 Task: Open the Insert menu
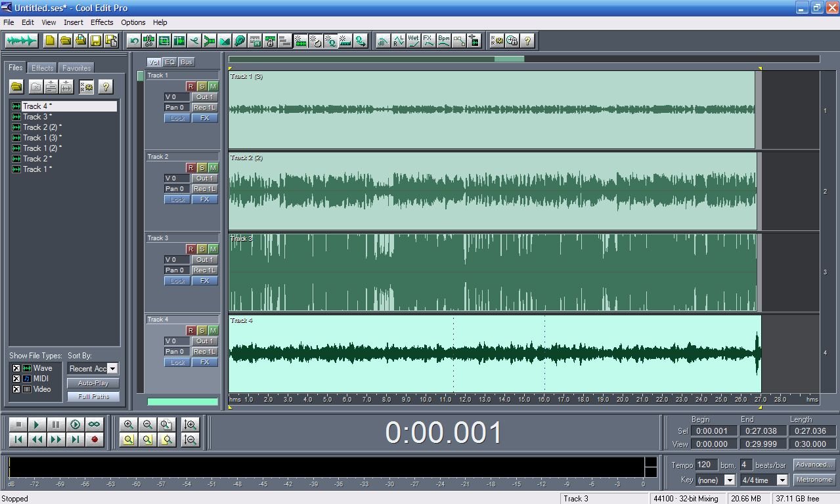pos(74,22)
